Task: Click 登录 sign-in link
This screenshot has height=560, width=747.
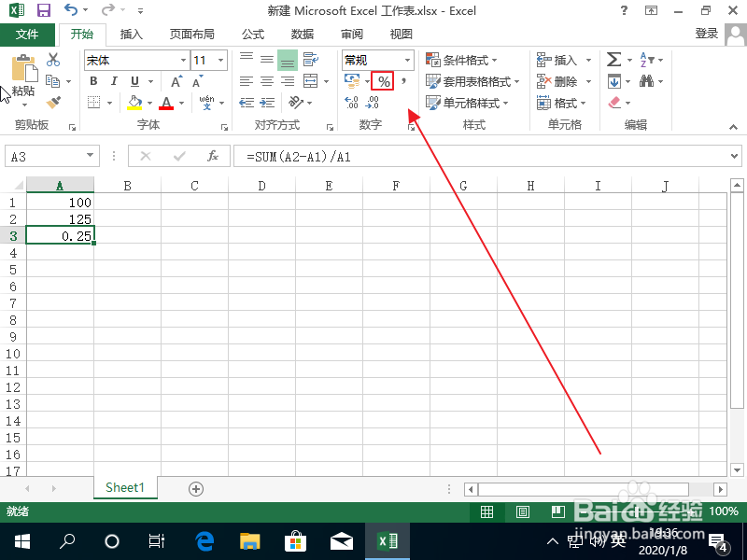Action: pos(707,34)
